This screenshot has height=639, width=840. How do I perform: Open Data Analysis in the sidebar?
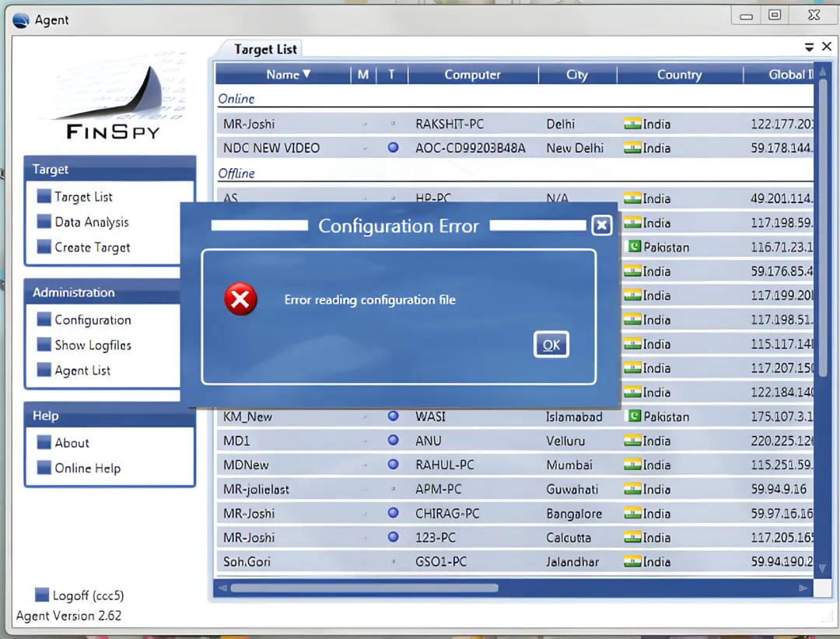(92, 222)
